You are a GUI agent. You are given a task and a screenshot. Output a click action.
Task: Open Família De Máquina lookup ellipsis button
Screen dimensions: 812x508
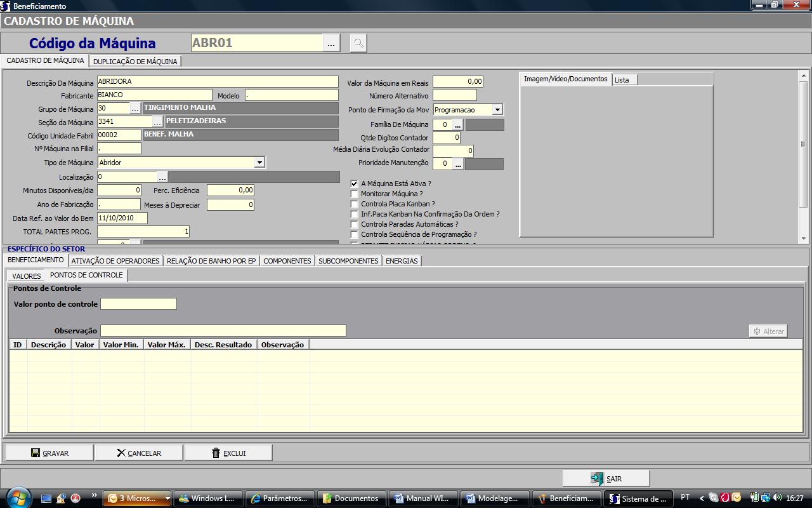tap(457, 125)
